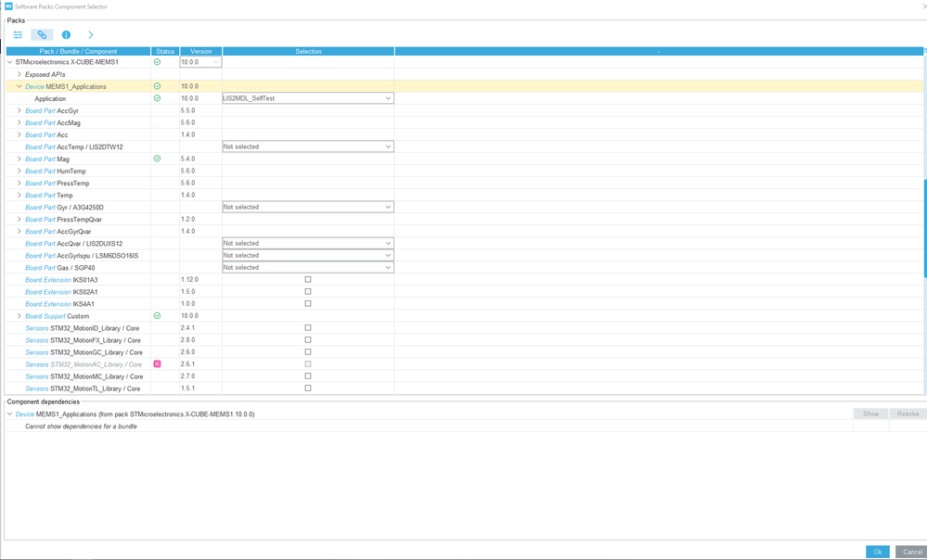Click the Cancel button
Image resolution: width=927 pixels, height=560 pixels.
pos(911,552)
